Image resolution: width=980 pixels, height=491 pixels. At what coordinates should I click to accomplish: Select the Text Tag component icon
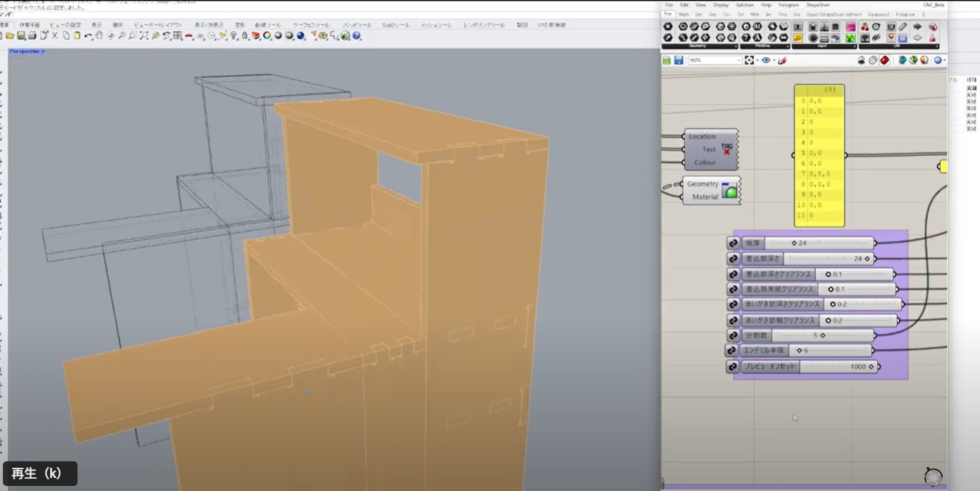(726, 149)
